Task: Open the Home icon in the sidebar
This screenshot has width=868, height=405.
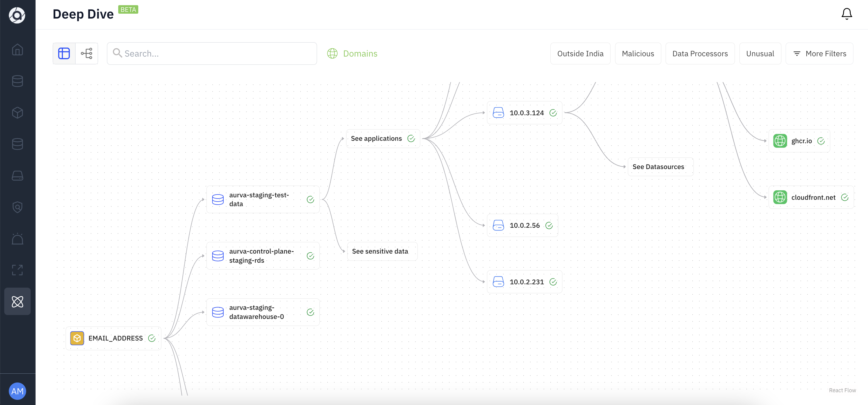Action: pyautogui.click(x=17, y=50)
